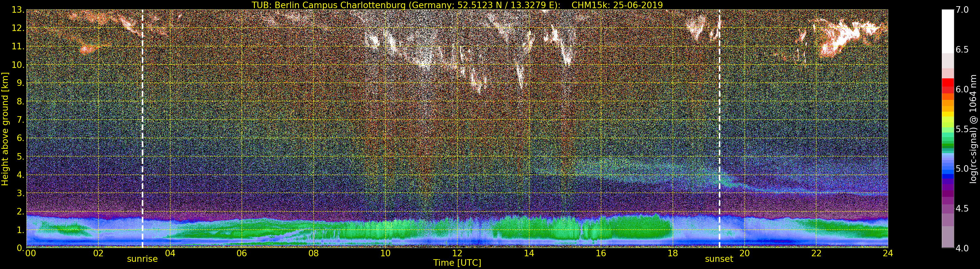Click time axis tick '16'
Viewport: 980px width, 269px height.
601,253
